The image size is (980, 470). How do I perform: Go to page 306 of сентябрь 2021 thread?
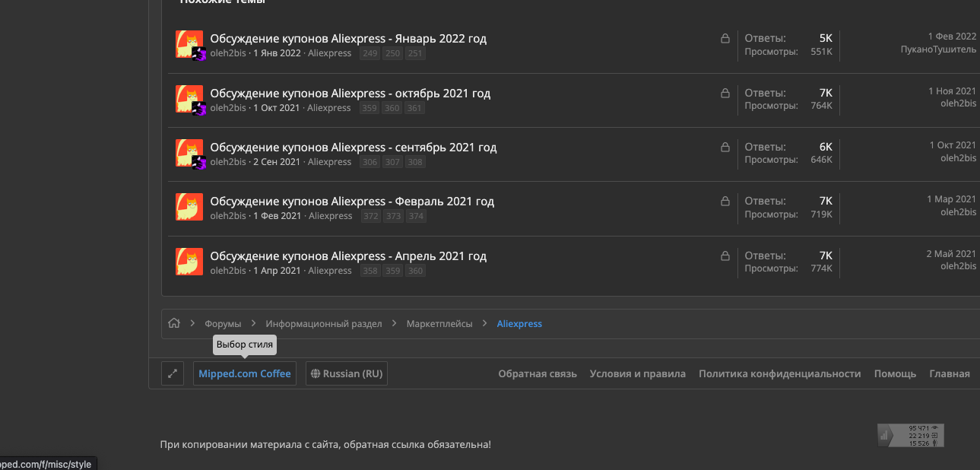click(370, 162)
